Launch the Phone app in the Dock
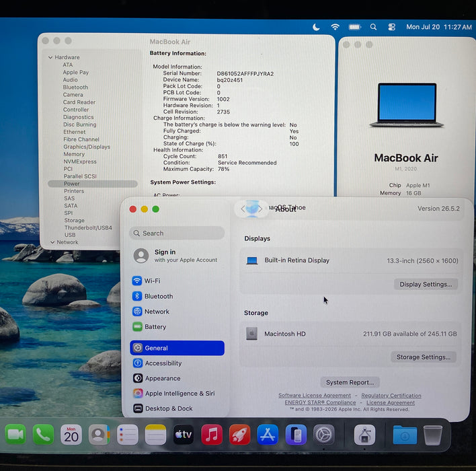The height and width of the screenshot is (471, 476). click(43, 435)
